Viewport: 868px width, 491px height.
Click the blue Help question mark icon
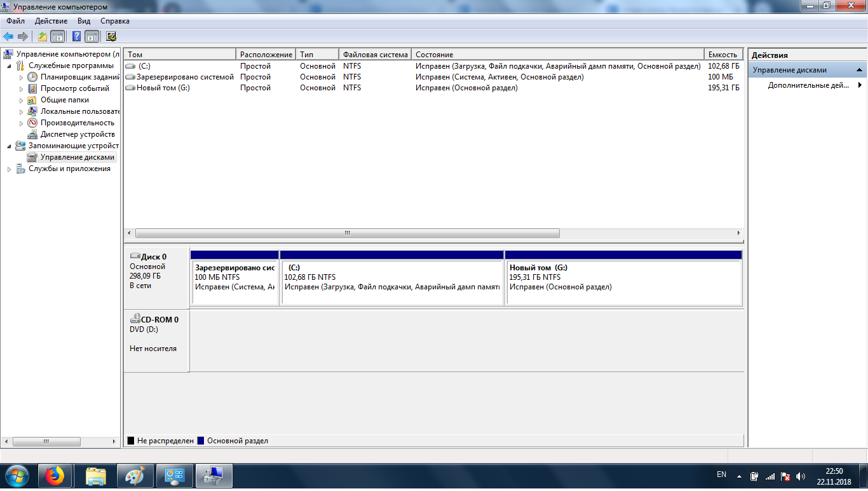[76, 36]
